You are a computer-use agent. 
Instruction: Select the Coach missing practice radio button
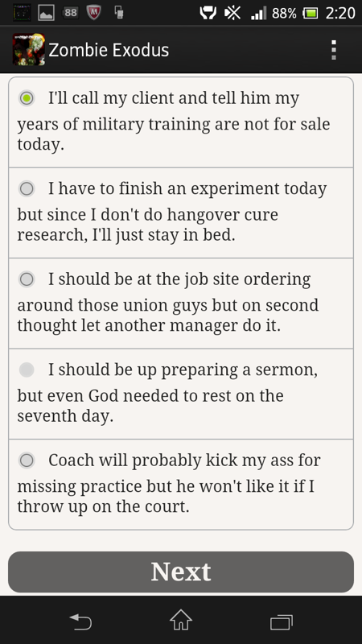point(27,460)
